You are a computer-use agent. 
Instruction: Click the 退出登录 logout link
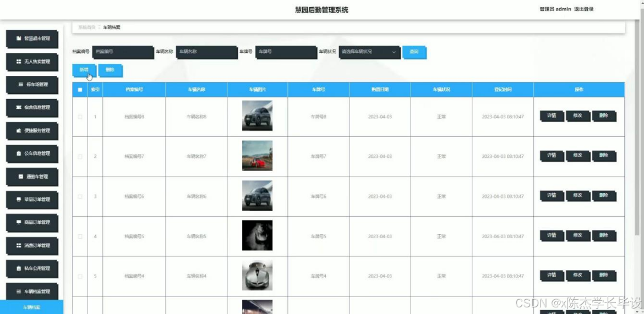pyautogui.click(x=583, y=9)
